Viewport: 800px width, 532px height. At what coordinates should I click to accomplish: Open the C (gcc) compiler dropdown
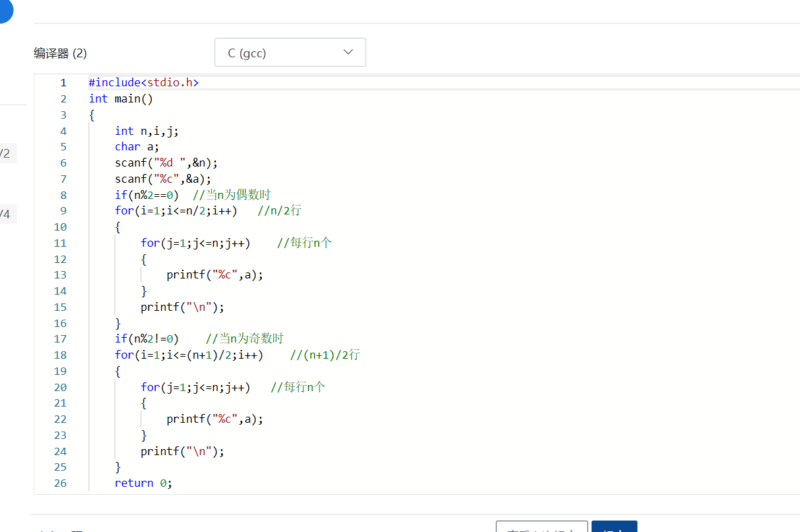tap(290, 52)
